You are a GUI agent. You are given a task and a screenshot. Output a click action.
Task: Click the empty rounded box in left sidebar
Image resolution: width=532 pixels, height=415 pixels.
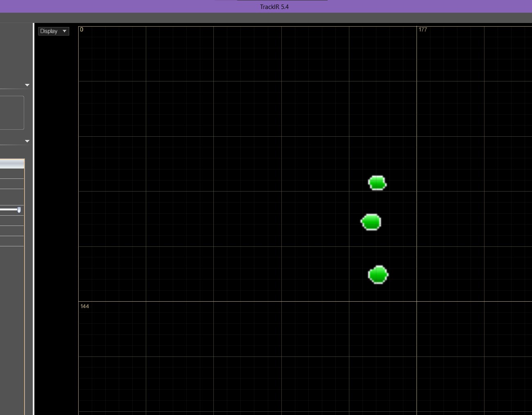point(12,113)
